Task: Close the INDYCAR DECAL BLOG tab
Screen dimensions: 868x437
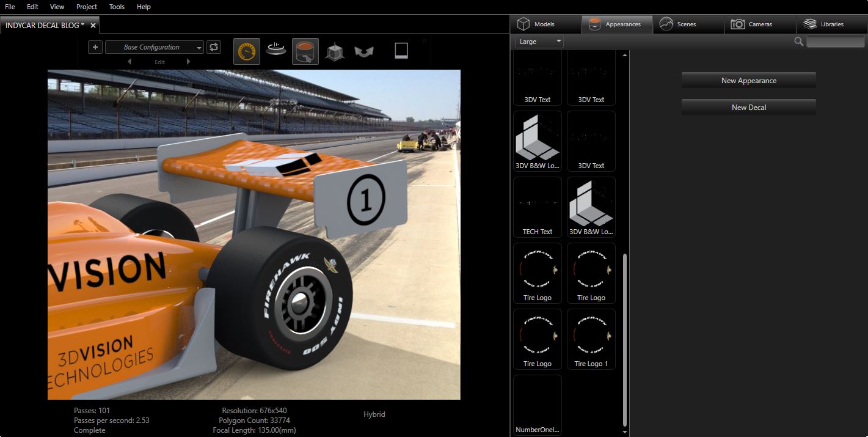Action: 93,25
